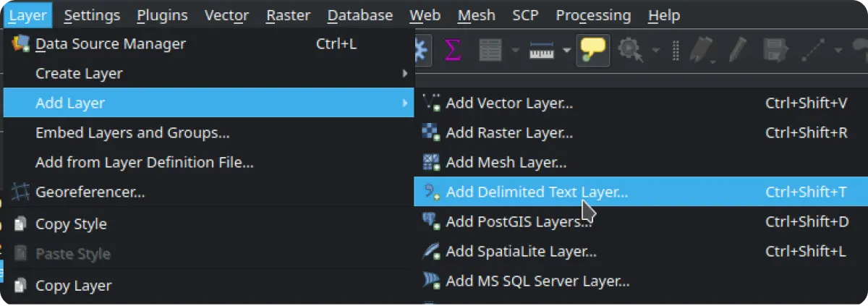This screenshot has height=306, width=868.
Task: Open dropdown arrow beside the ruler tool
Action: click(566, 51)
